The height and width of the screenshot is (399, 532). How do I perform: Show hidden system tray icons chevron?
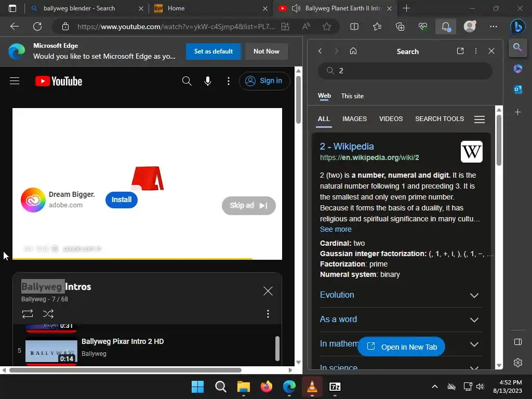[x=435, y=387]
